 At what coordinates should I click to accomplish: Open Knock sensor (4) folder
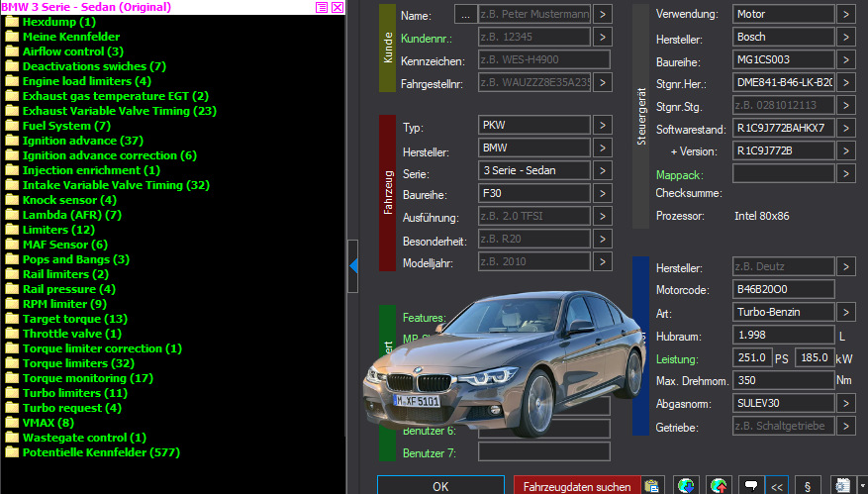click(x=61, y=200)
